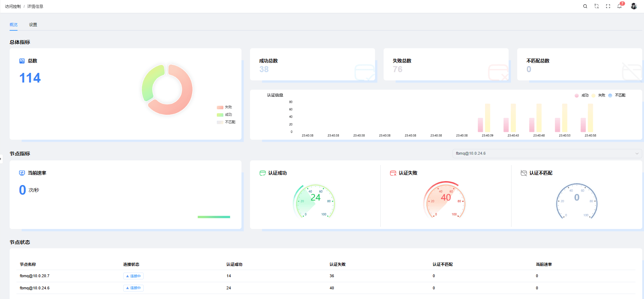Toggle fullscreen mode icon
Screen dimensions: 644x299
click(x=608, y=6)
